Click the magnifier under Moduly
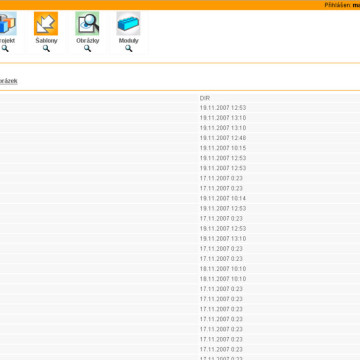The image size is (360, 360). pos(129,49)
